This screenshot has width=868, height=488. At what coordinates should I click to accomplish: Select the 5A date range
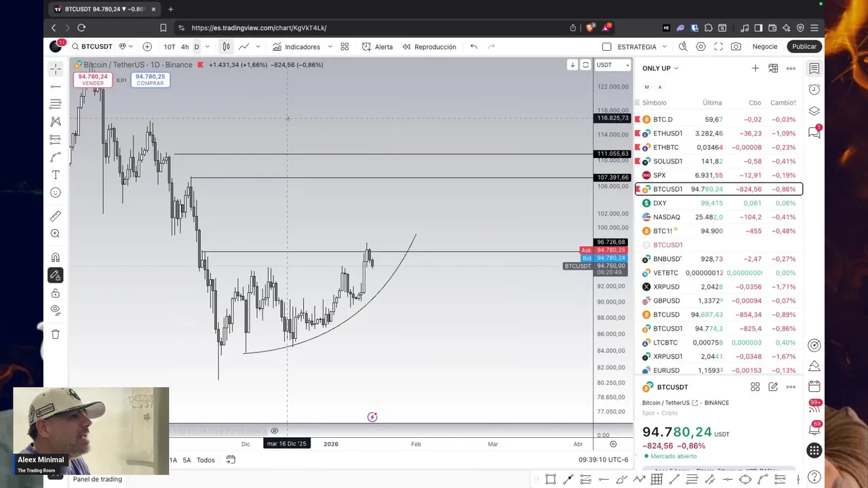(186, 460)
